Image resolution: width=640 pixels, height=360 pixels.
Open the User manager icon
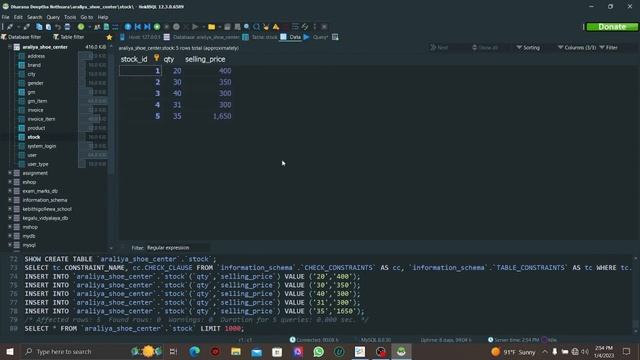[x=97, y=27]
